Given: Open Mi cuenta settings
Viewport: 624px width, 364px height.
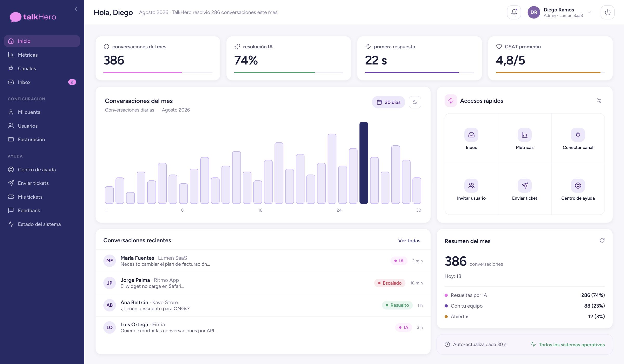Looking at the screenshot, I should pos(42,112).
